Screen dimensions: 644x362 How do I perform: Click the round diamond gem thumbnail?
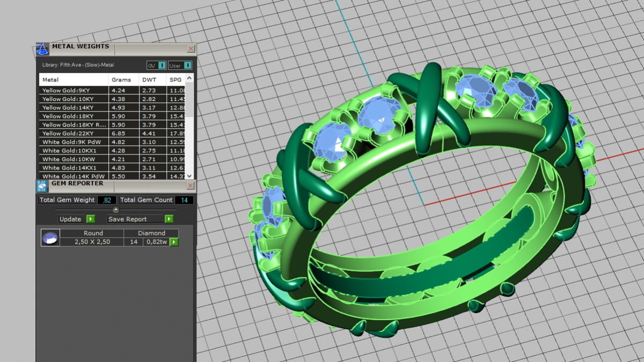[50, 238]
